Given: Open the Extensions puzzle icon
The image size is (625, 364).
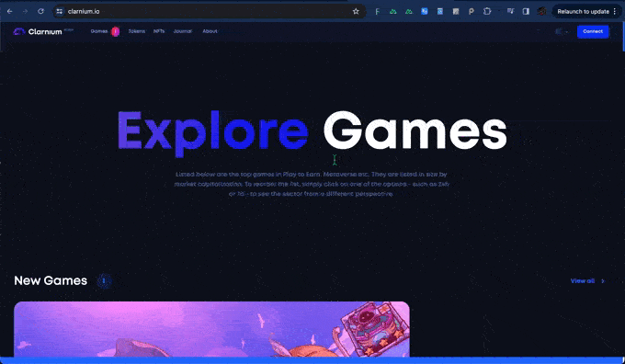Looking at the screenshot, I should click(x=487, y=12).
